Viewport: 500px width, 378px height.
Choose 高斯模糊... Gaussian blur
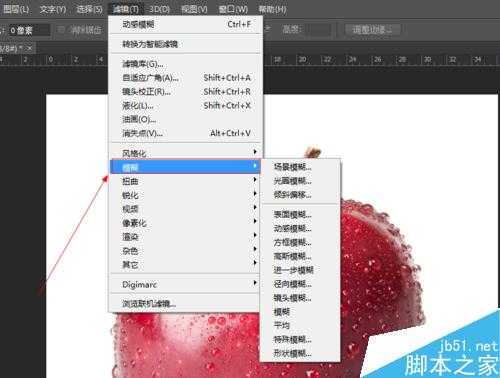click(300, 256)
